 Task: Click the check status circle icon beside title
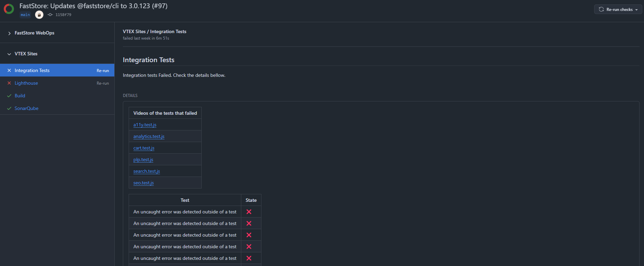[x=9, y=9]
